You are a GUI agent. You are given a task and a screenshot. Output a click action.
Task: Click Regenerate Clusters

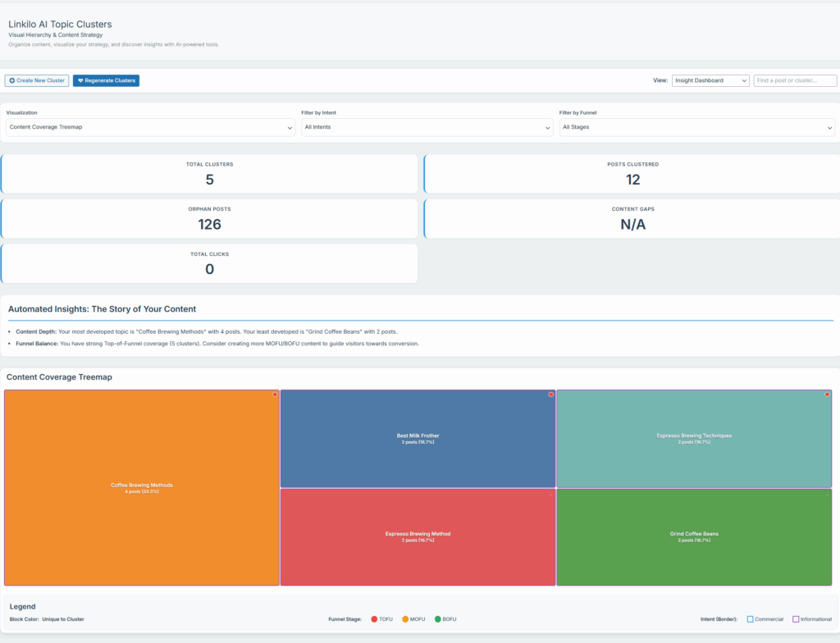click(x=106, y=80)
